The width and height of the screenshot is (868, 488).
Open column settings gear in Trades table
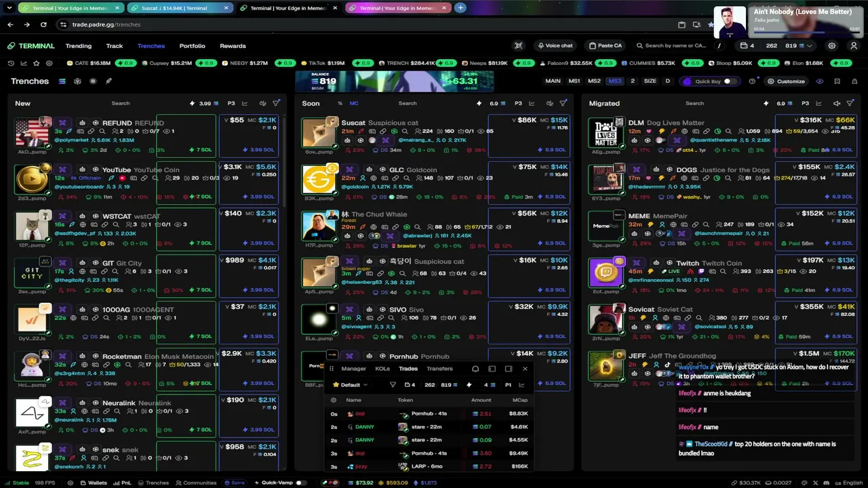point(333,400)
